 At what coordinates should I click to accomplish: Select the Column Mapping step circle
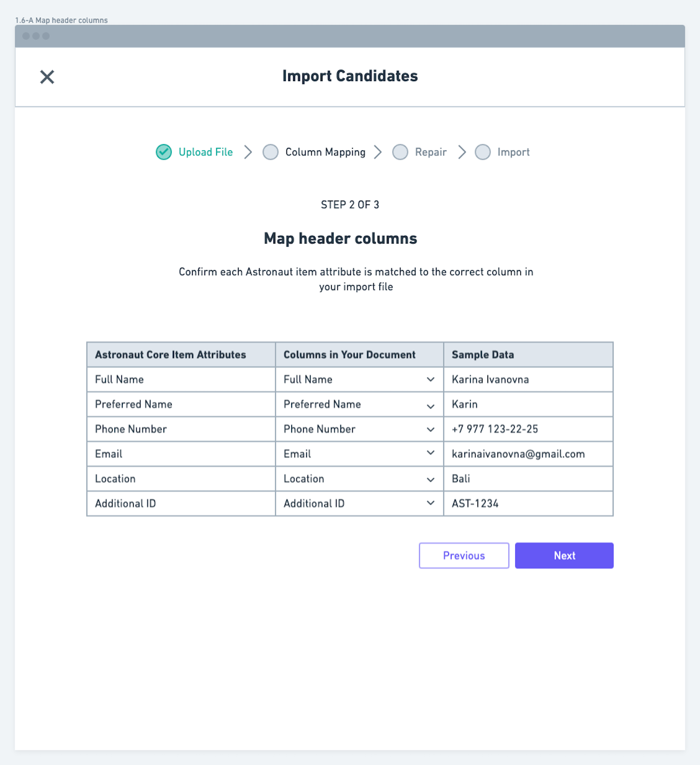(271, 152)
